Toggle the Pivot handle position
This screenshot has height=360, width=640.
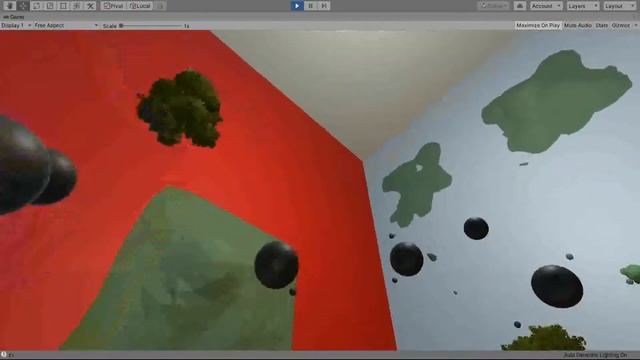pyautogui.click(x=113, y=6)
